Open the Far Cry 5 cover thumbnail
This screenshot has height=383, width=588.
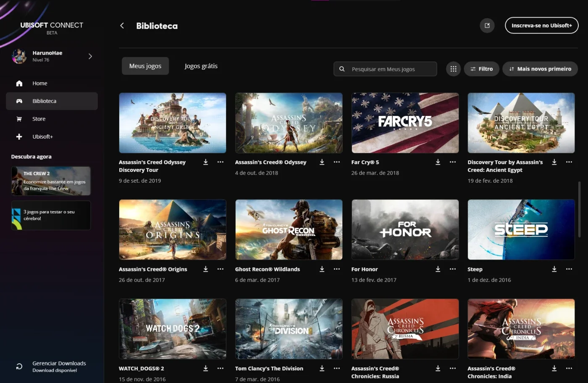(405, 123)
